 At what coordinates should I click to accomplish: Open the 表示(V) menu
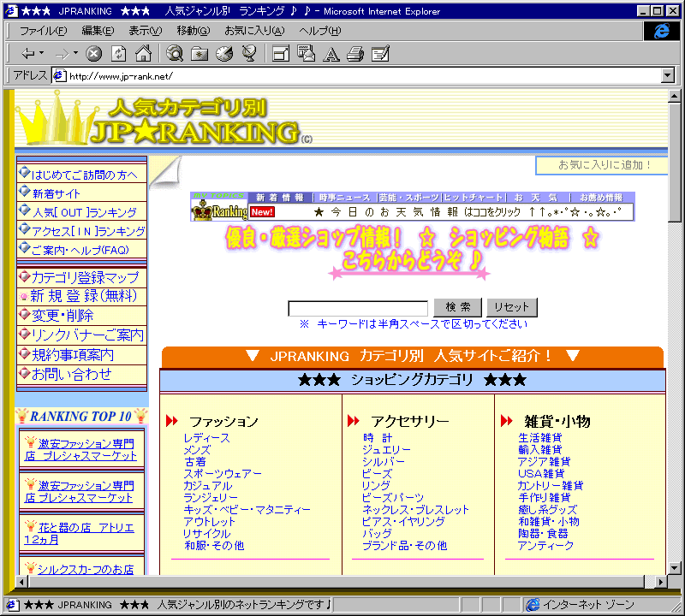[x=145, y=31]
